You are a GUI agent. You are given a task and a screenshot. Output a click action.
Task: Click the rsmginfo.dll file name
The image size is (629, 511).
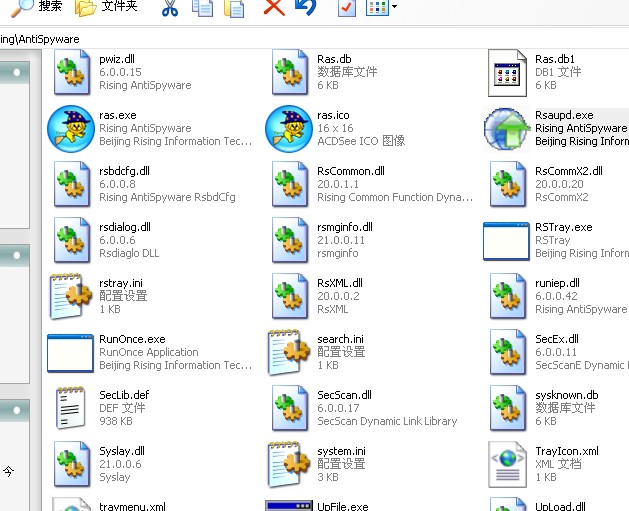tap(345, 227)
